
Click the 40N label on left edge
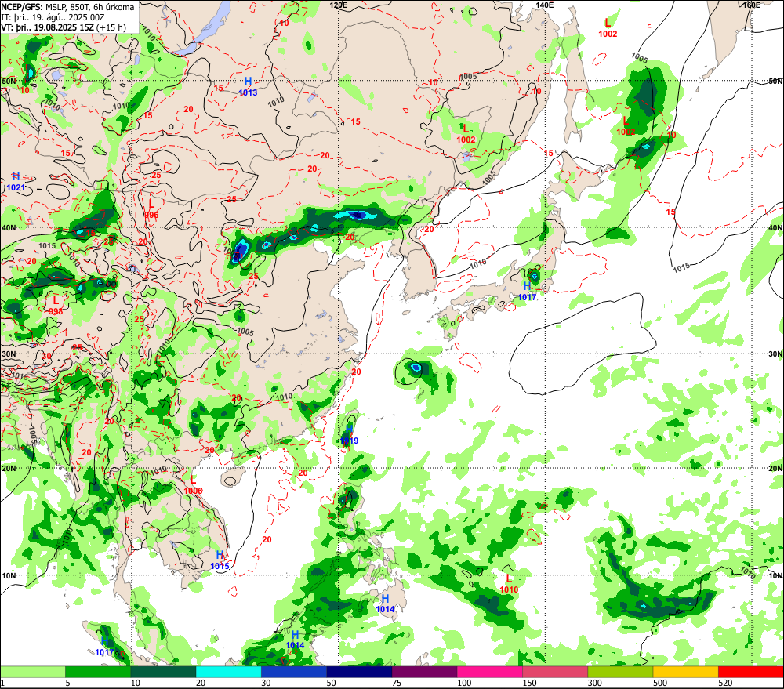[x=9, y=227]
